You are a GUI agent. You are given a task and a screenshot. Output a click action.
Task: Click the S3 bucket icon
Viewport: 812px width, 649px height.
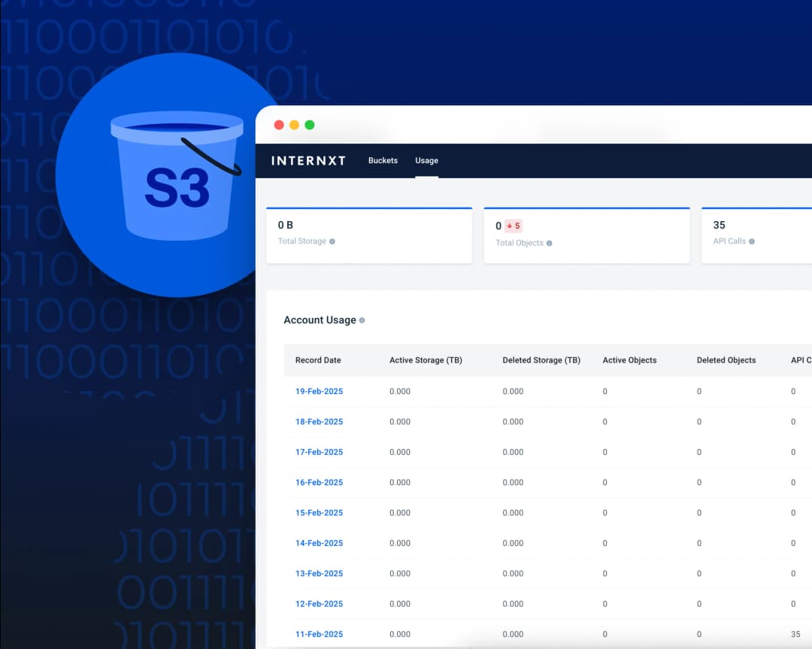pyautogui.click(x=176, y=175)
